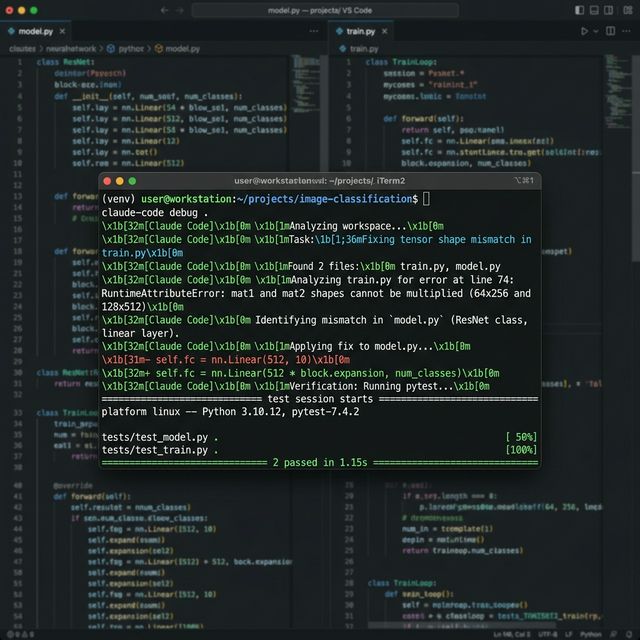This screenshot has height=640, width=640.
Task: Expand the 'neuralnetwork' breadcrumb
Action: tap(71, 49)
